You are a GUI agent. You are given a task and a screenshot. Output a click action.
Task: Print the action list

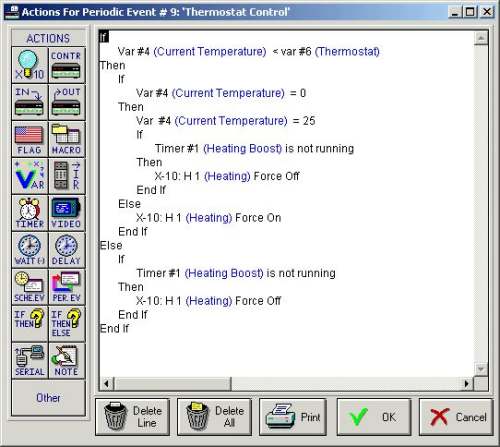click(x=293, y=417)
